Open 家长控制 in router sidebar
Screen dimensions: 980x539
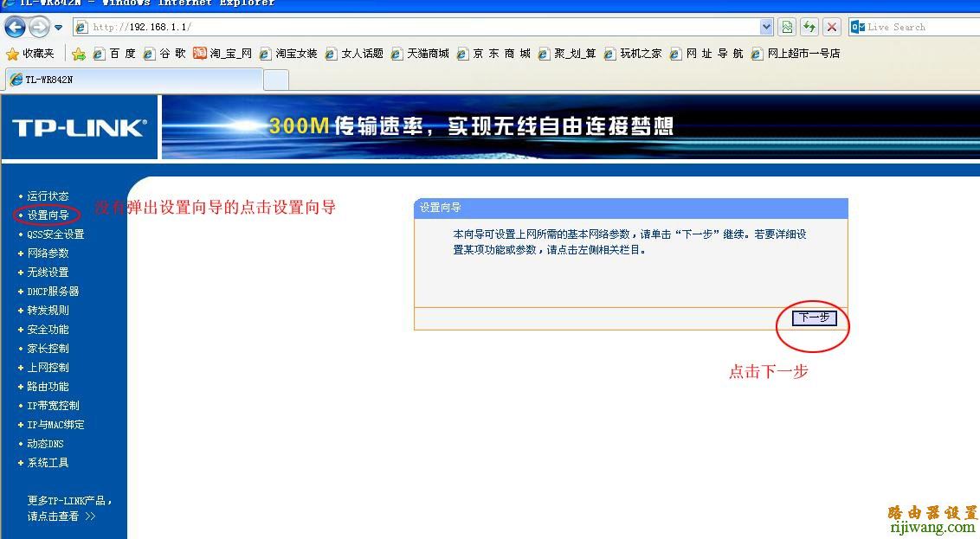pos(48,349)
